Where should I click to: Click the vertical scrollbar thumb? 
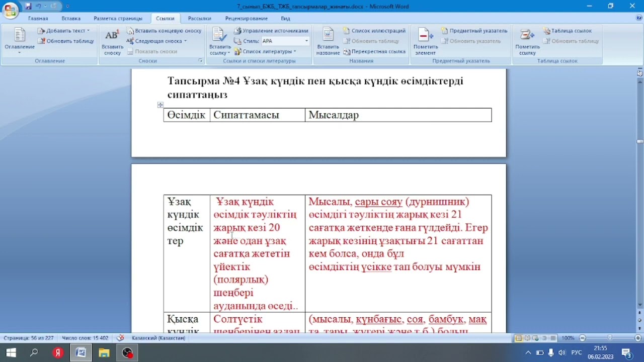point(639,142)
